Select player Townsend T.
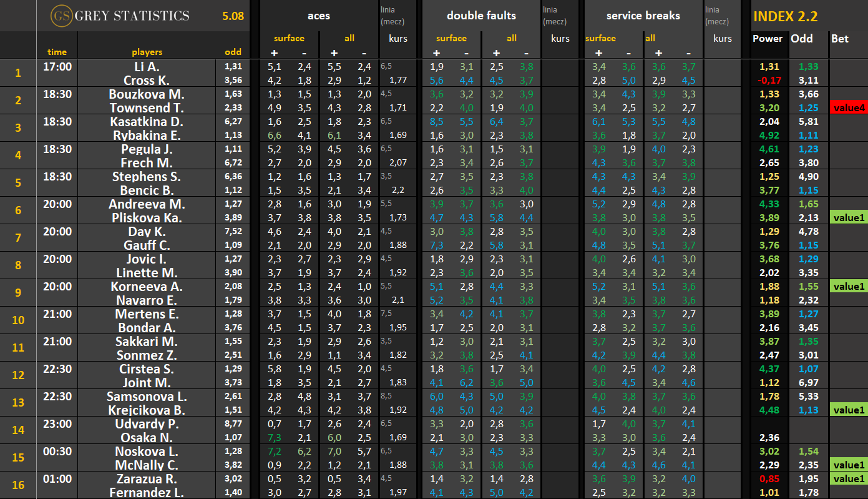 147,107
